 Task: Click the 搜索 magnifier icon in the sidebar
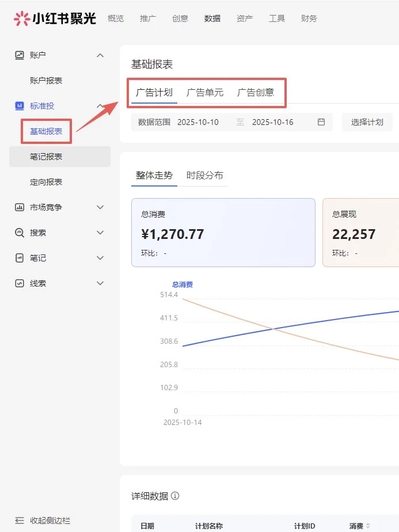[20, 233]
